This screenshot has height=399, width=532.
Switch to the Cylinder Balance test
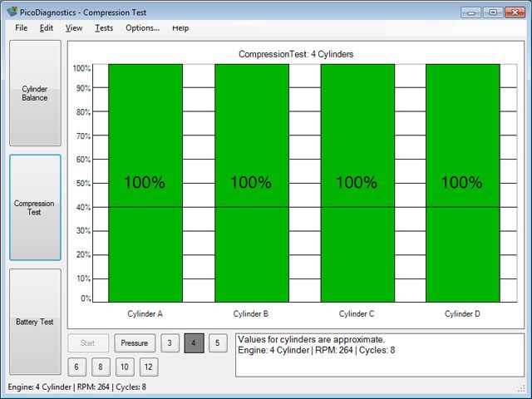click(x=35, y=93)
